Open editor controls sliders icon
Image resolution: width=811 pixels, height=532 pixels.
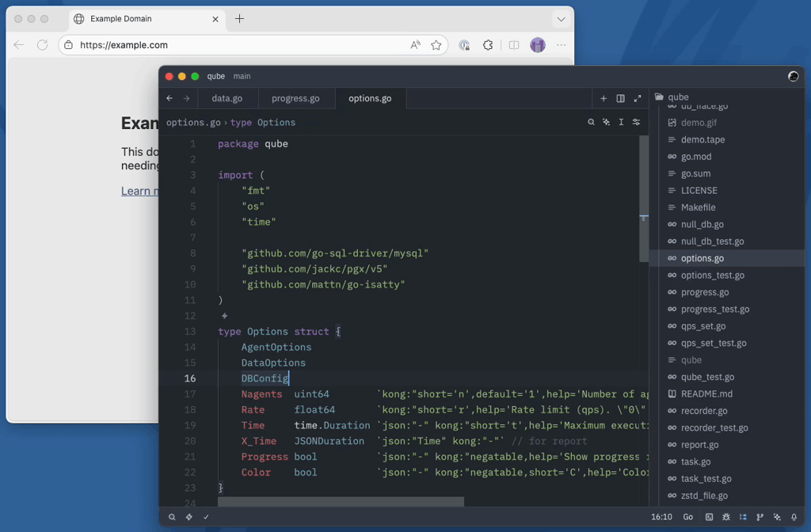(x=636, y=122)
